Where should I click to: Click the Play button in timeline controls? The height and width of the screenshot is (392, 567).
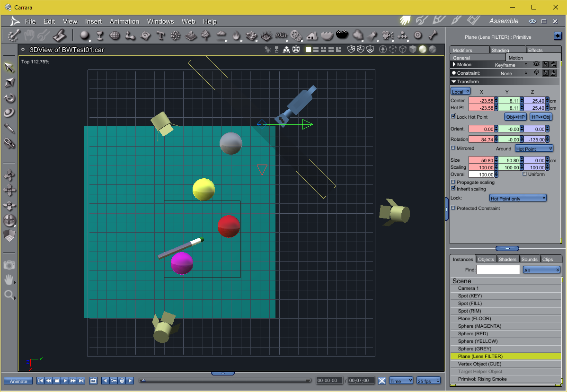tap(65, 381)
